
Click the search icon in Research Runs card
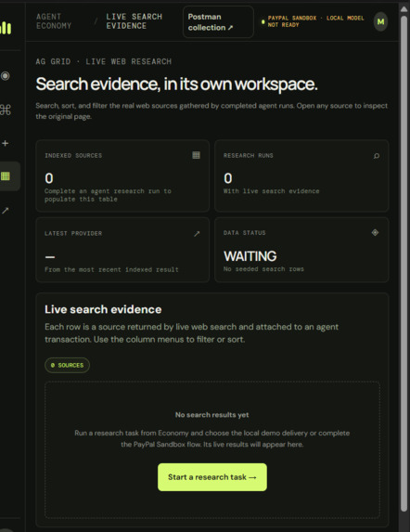(x=376, y=156)
